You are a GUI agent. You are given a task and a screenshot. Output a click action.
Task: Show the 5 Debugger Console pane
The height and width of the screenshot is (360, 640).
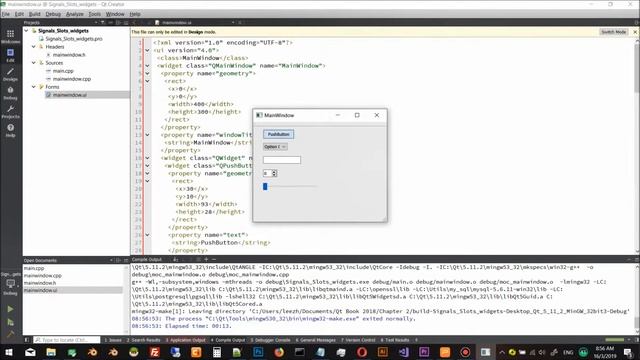271,340
